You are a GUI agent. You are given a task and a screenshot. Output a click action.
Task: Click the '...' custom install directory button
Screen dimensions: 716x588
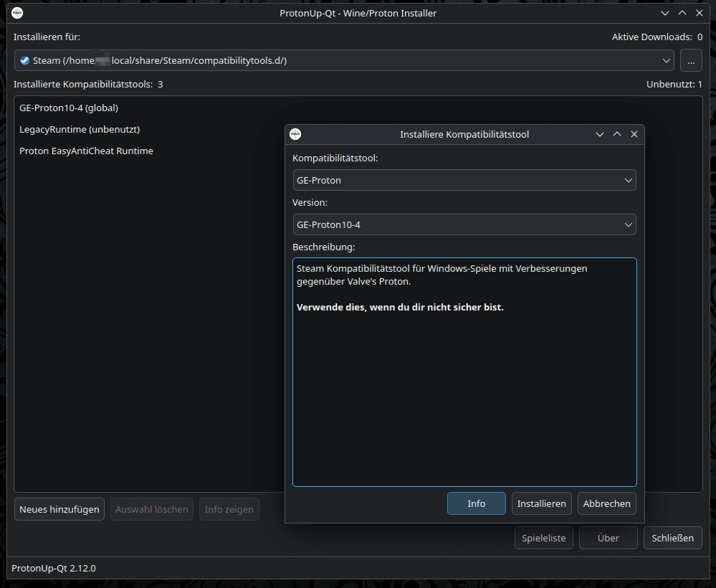click(x=691, y=60)
